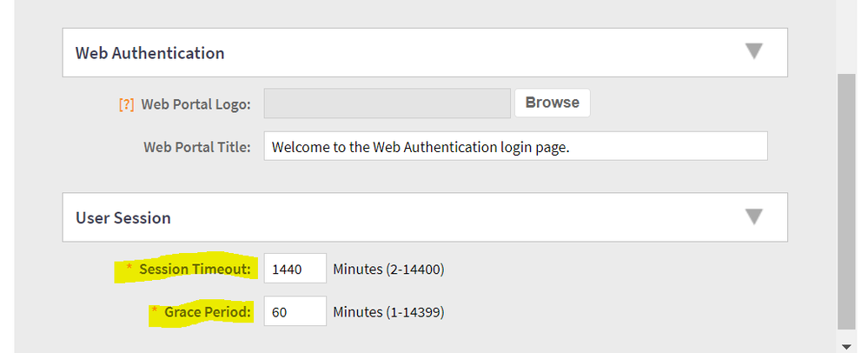This screenshot has height=353, width=868.
Task: Click the Web Portal Logo label
Action: (x=195, y=104)
